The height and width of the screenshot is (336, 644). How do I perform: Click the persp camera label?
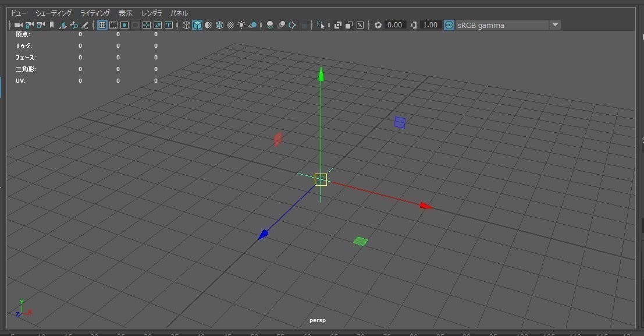point(317,320)
